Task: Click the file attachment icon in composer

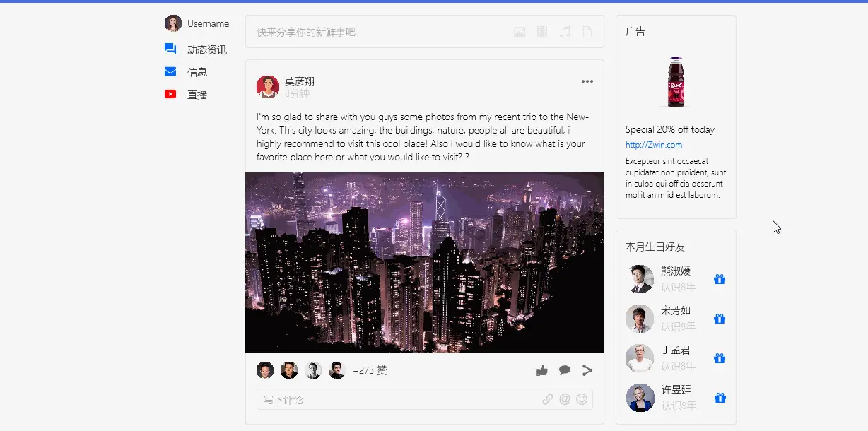Action: tap(587, 32)
